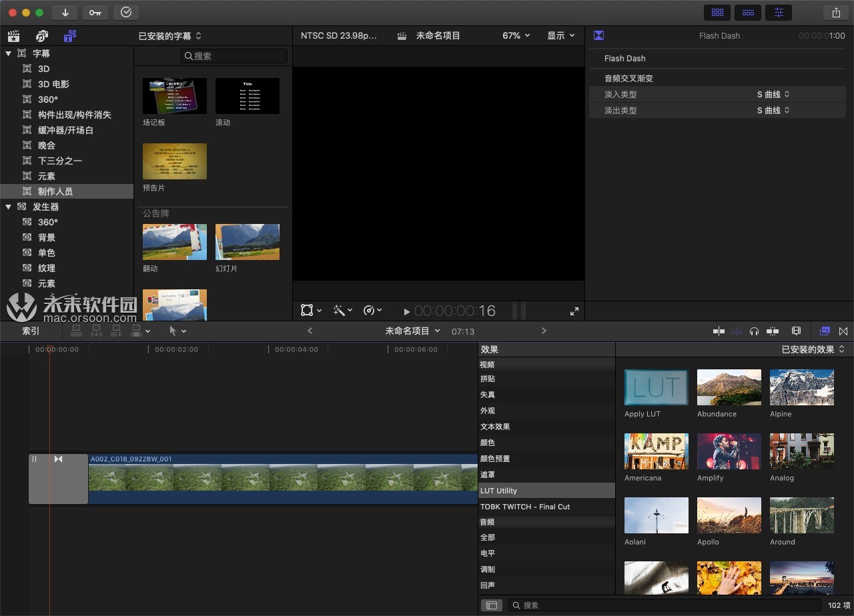Viewport: 854px width, 616px height.
Task: Select the 纹理 generators category
Action: 47,268
